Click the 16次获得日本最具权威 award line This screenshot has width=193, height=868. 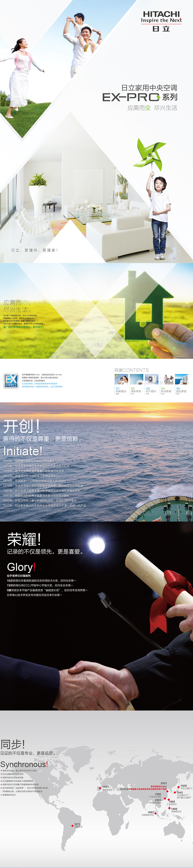tap(42, 581)
